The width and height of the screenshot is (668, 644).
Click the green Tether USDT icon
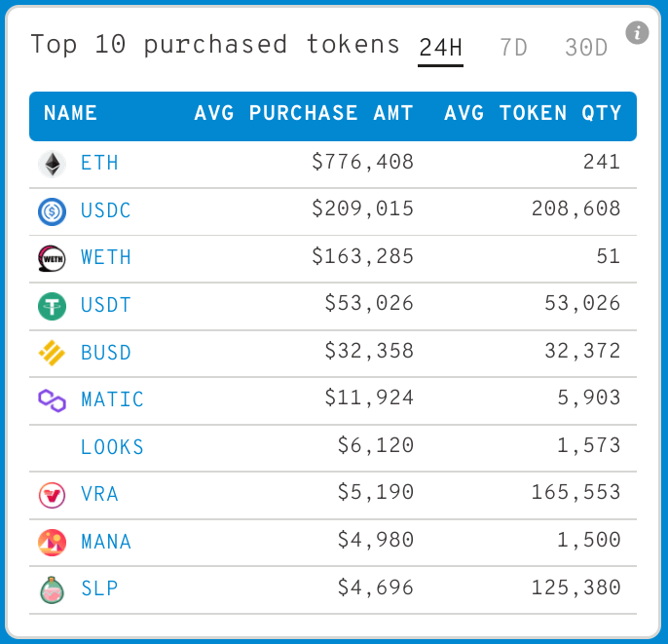click(52, 306)
